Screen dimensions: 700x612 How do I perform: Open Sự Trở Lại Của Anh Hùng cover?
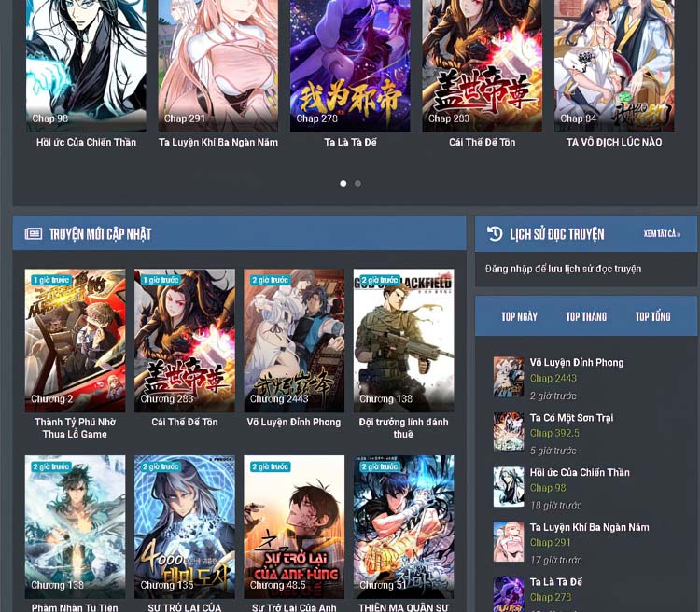(x=294, y=527)
